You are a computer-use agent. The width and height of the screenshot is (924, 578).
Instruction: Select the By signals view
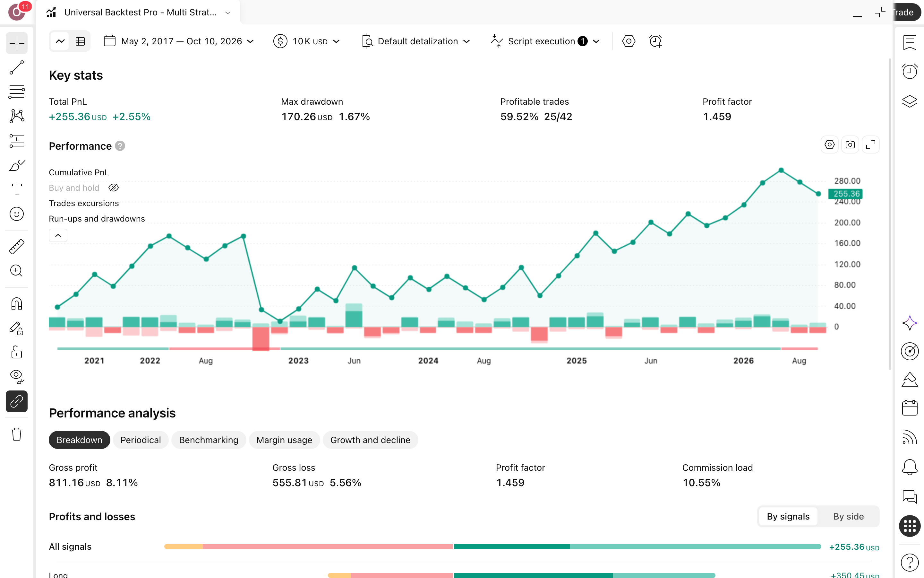coord(788,516)
